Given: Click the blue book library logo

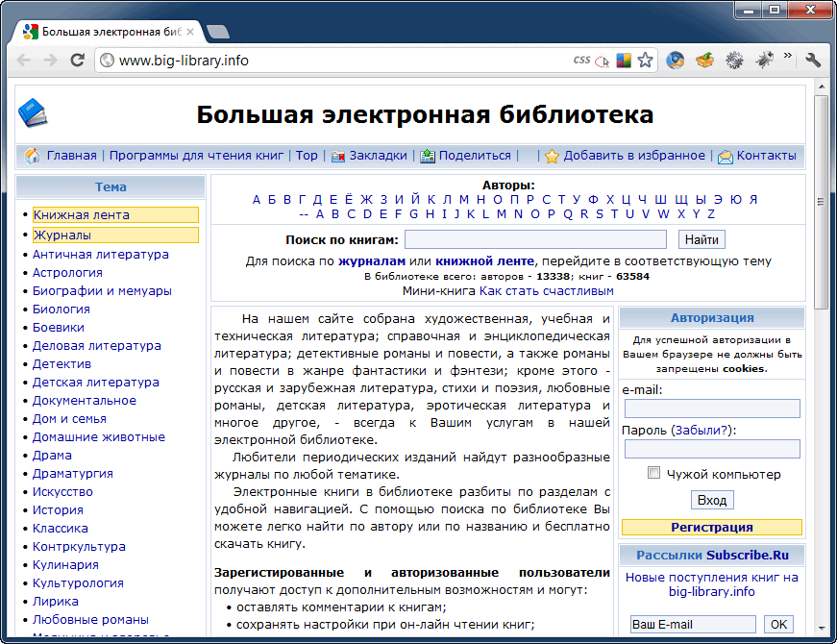Looking at the screenshot, I should coord(33,113).
